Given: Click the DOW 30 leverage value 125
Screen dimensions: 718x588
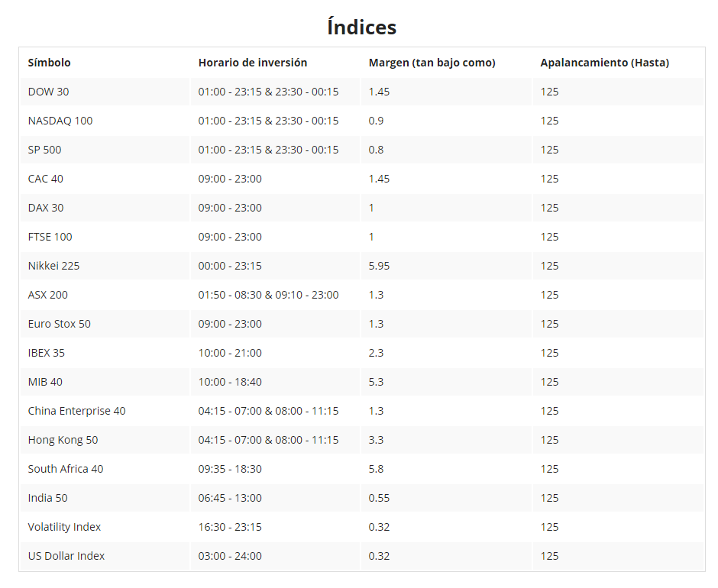Looking at the screenshot, I should pos(549,92).
